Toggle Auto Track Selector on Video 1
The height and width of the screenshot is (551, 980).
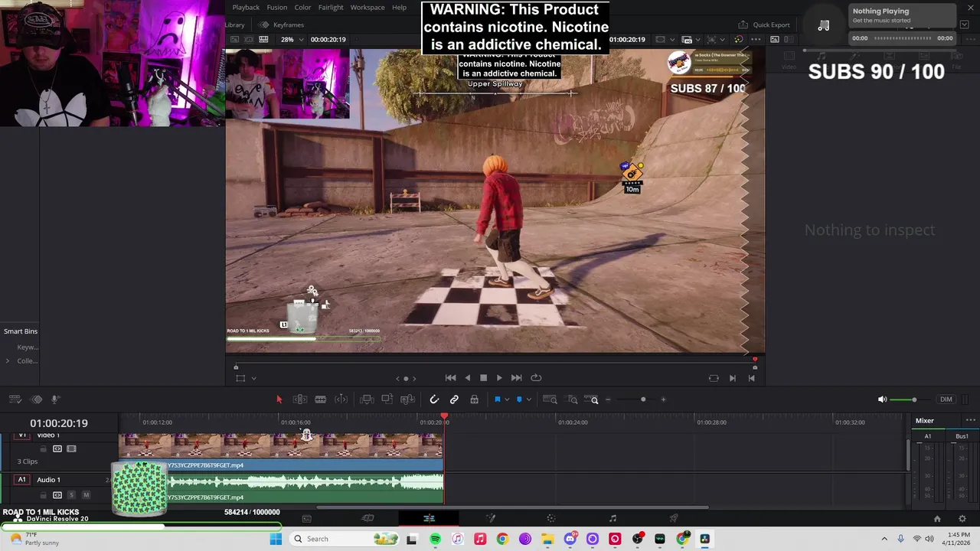[x=57, y=448]
